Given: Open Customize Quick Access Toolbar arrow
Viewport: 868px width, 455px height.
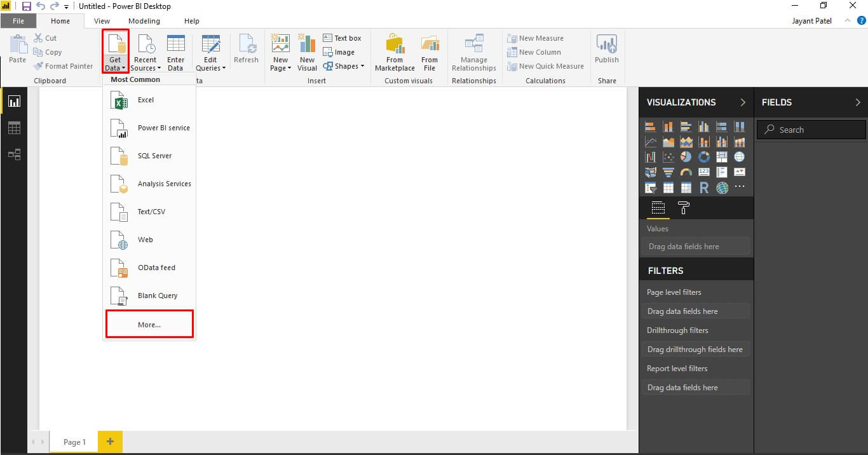Looking at the screenshot, I should click(67, 6).
